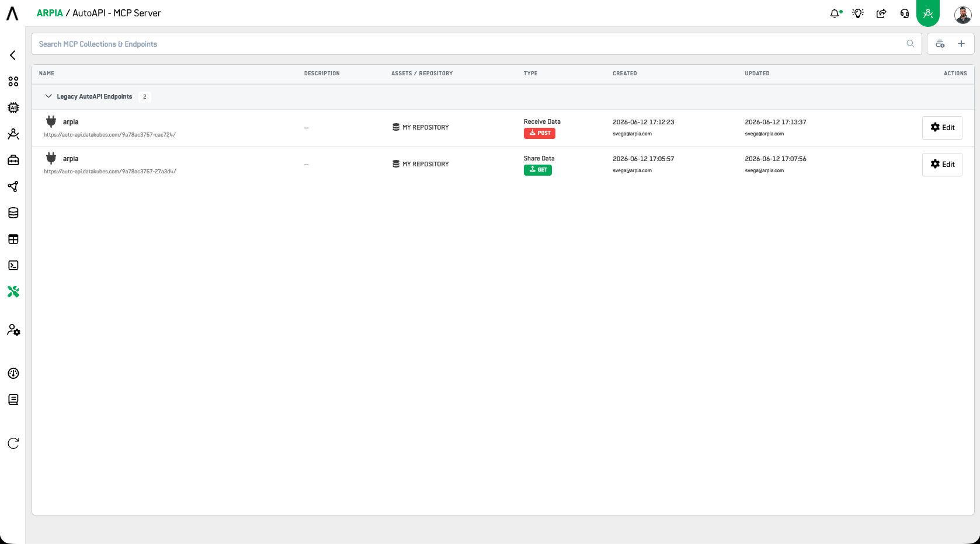
Task: Click the red POST badge
Action: pyautogui.click(x=540, y=133)
